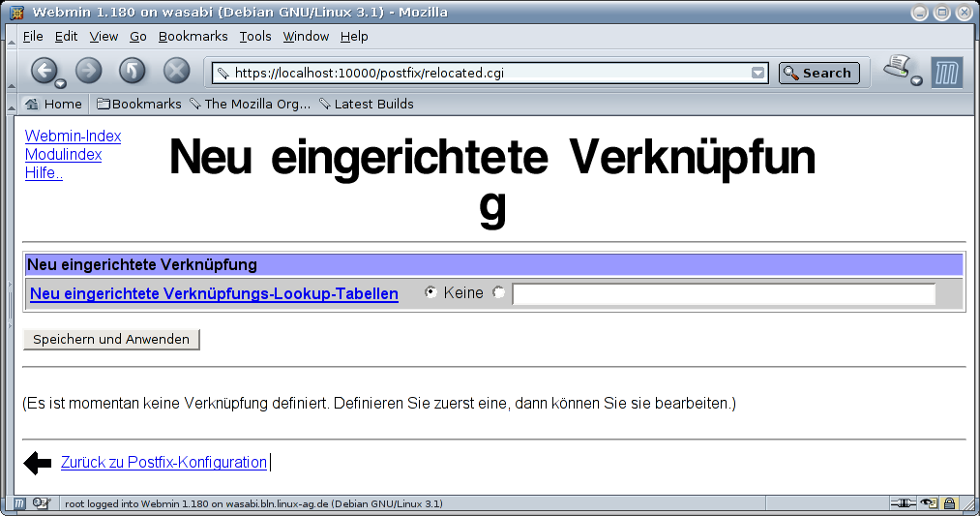Click the bookmark tag icon in URL bar
980x516 pixels.
[223, 74]
